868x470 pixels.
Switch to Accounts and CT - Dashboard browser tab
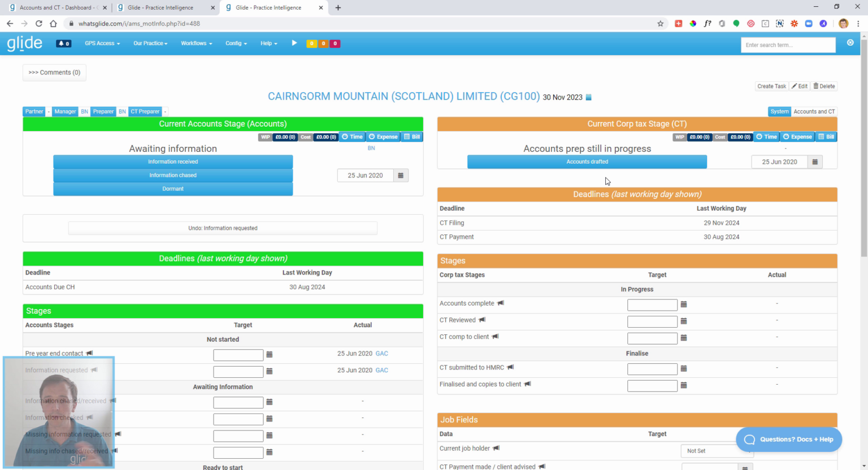57,8
